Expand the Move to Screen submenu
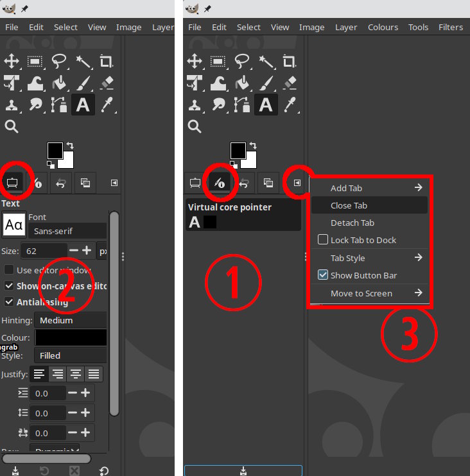This screenshot has width=470, height=476. tap(369, 293)
